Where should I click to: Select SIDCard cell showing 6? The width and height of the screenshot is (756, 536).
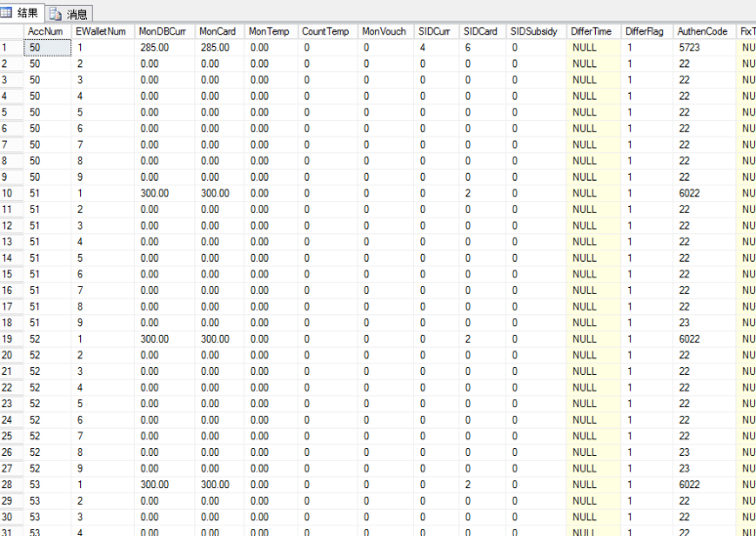pos(468,47)
